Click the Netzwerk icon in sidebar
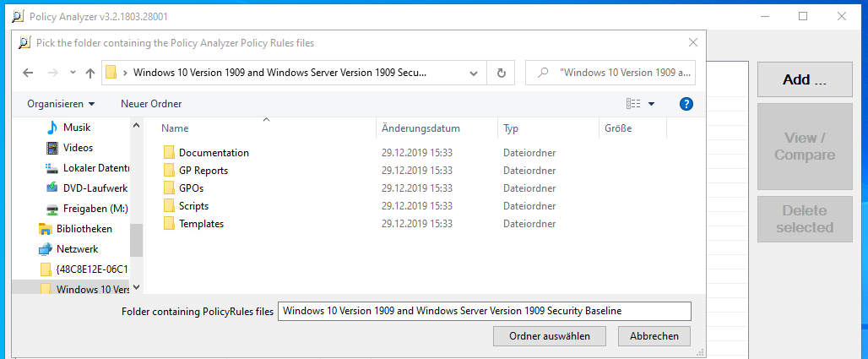 coord(45,249)
